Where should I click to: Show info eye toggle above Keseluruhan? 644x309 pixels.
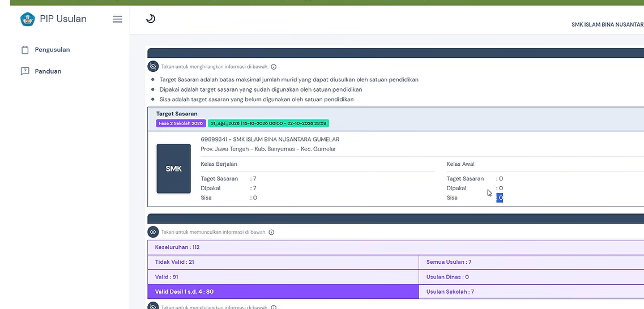coord(153,232)
